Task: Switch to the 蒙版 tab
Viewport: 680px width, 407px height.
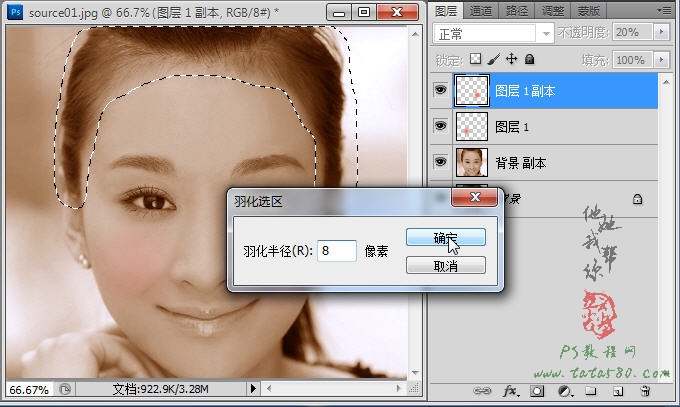Action: click(588, 11)
